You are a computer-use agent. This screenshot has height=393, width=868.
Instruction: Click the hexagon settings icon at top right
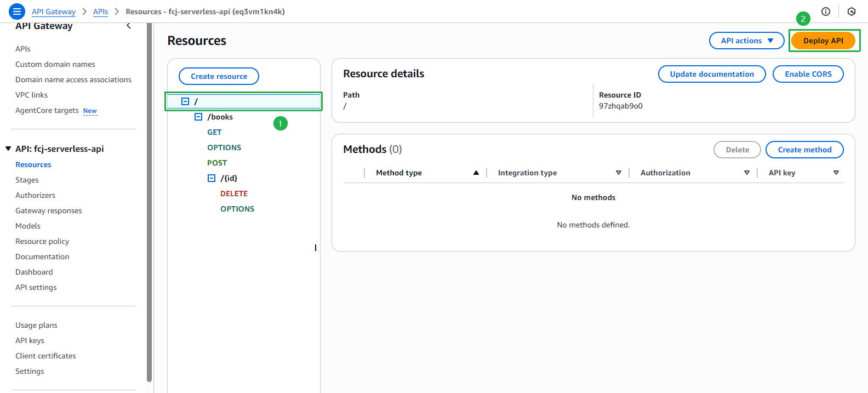pyautogui.click(x=852, y=12)
